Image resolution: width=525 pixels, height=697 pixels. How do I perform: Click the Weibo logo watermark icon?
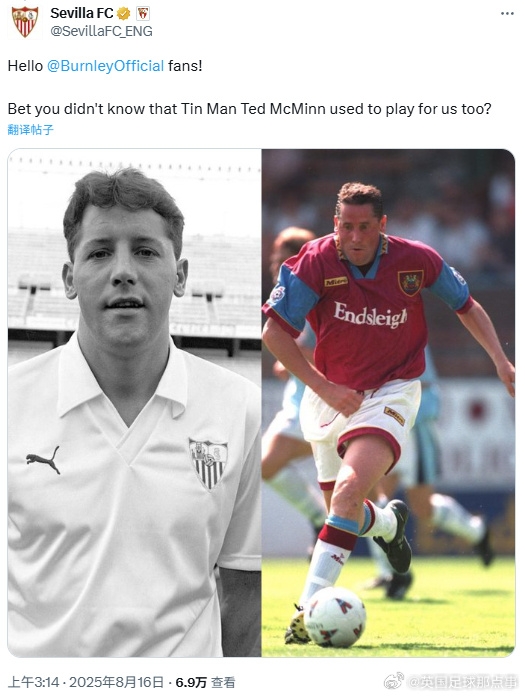[393, 681]
